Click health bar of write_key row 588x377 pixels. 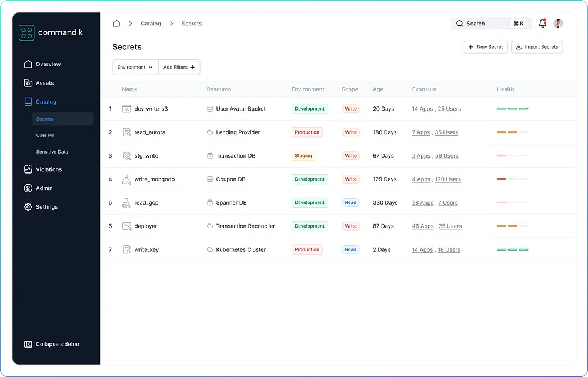(x=512, y=250)
